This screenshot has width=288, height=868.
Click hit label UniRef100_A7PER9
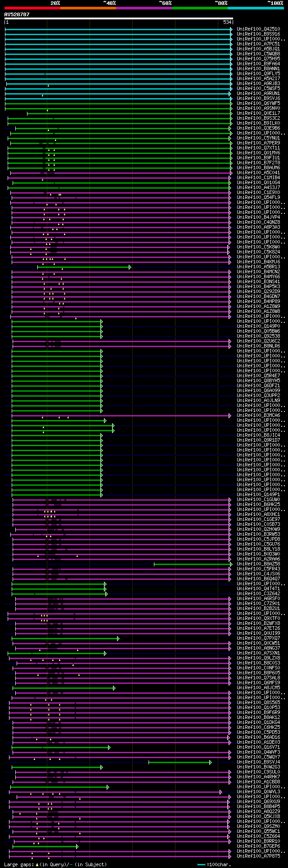click(259, 143)
